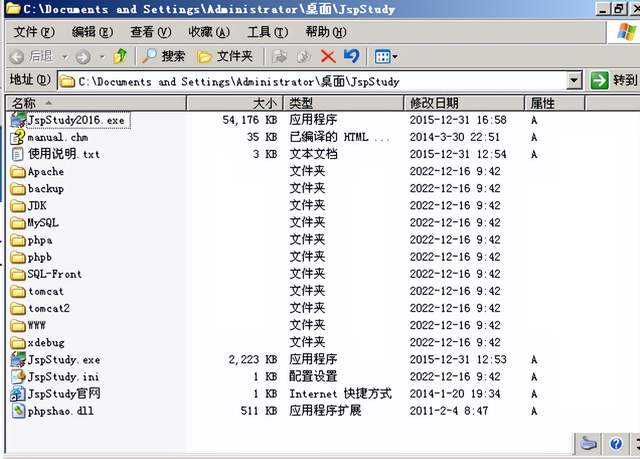Screen dimensions: 640x459
Task: Click the 转到 Go button
Action: [613, 80]
